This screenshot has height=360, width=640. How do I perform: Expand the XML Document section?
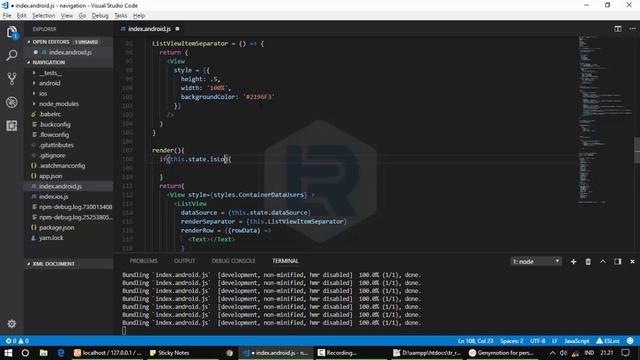68,264
